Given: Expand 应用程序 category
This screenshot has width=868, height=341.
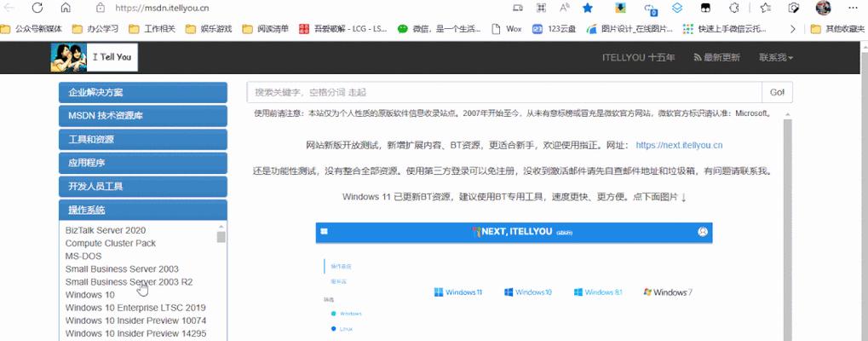Looking at the screenshot, I should (x=143, y=164).
